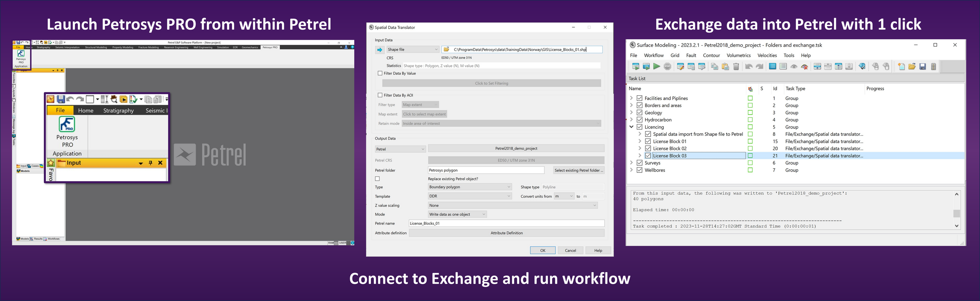Click the Petrel2018_demo_project project button
This screenshot has width=980, height=301.
coord(516,148)
